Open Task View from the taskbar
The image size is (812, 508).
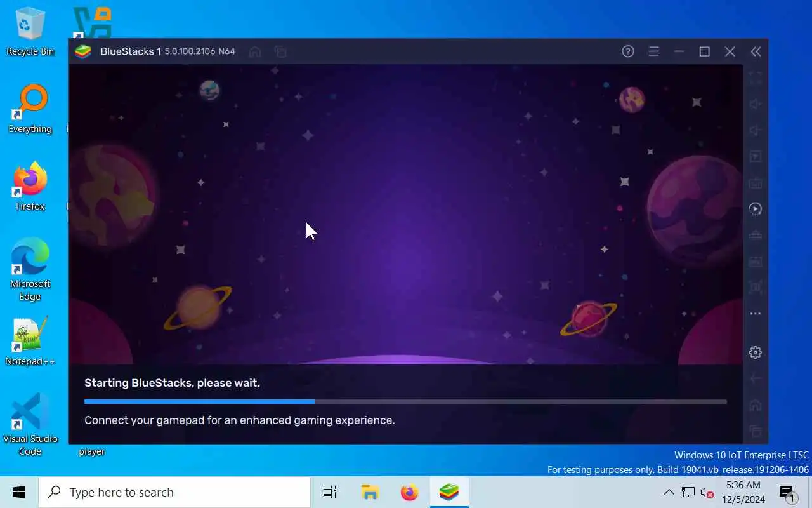click(330, 492)
